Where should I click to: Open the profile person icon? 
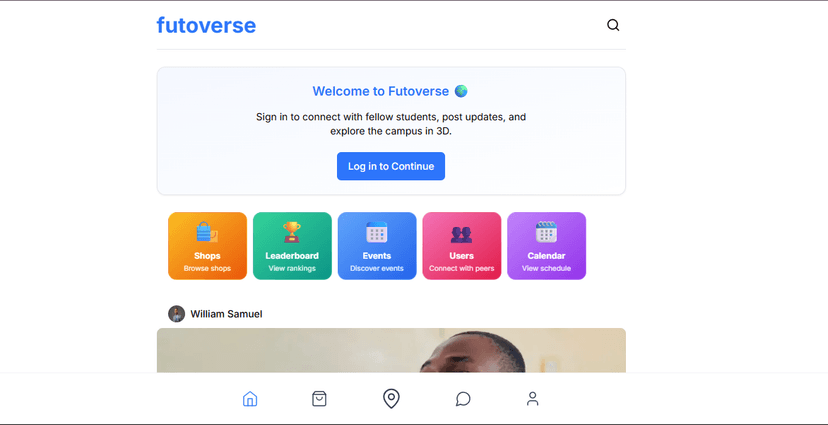coord(532,399)
